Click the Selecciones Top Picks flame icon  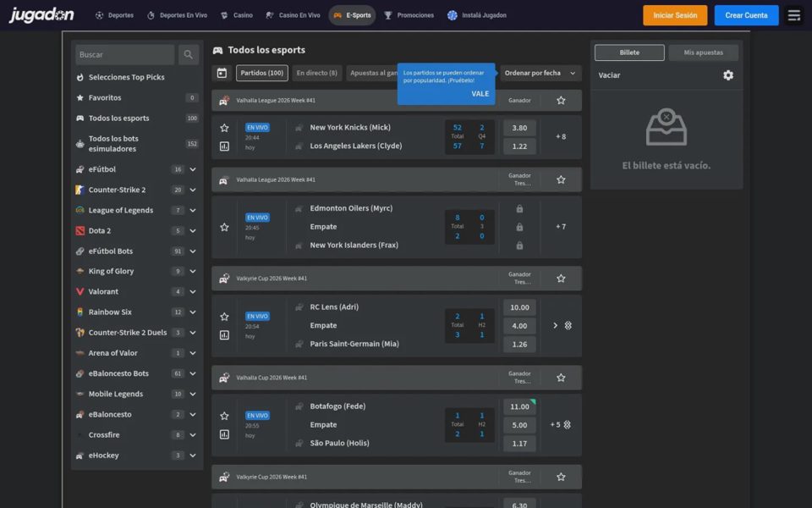pos(80,77)
